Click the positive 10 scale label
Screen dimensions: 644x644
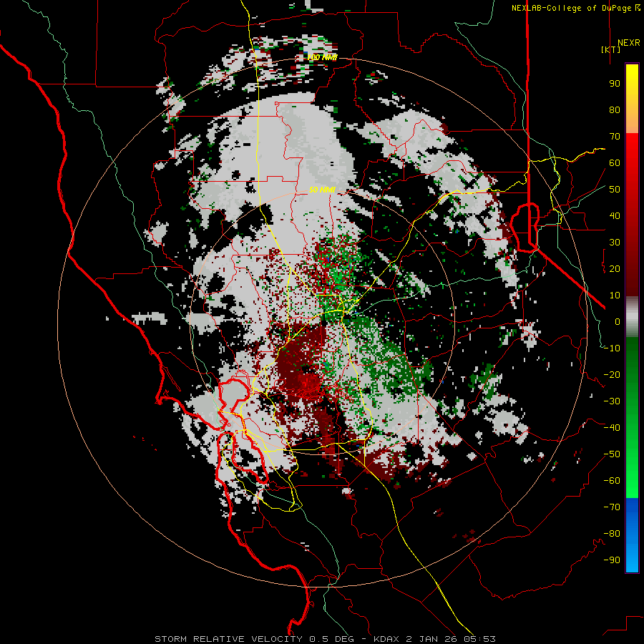tap(615, 296)
